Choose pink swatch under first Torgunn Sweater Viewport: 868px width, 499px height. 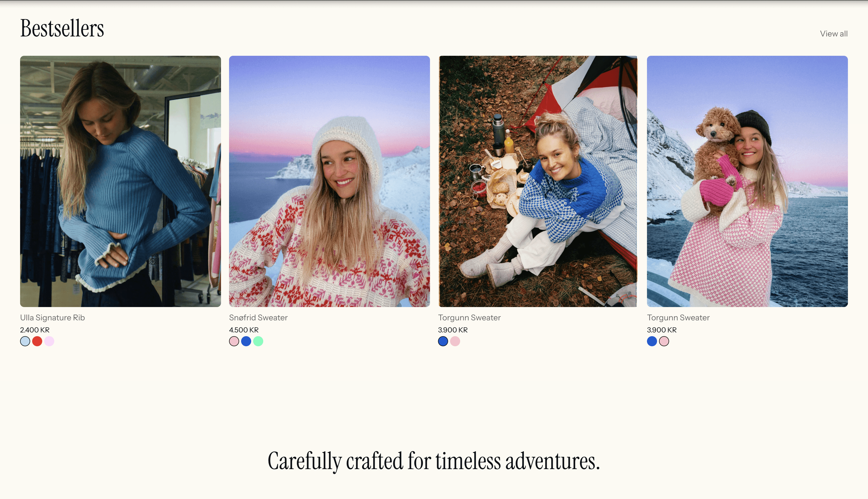[455, 341]
